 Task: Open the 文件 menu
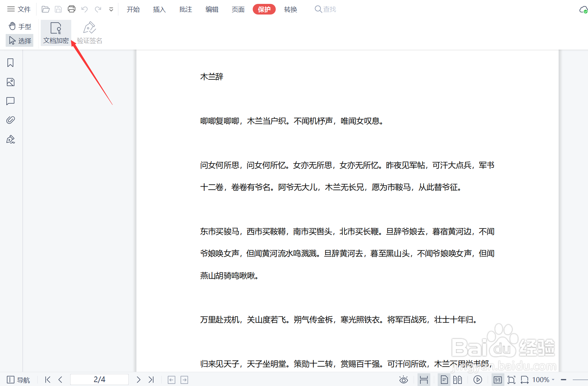tap(19, 9)
